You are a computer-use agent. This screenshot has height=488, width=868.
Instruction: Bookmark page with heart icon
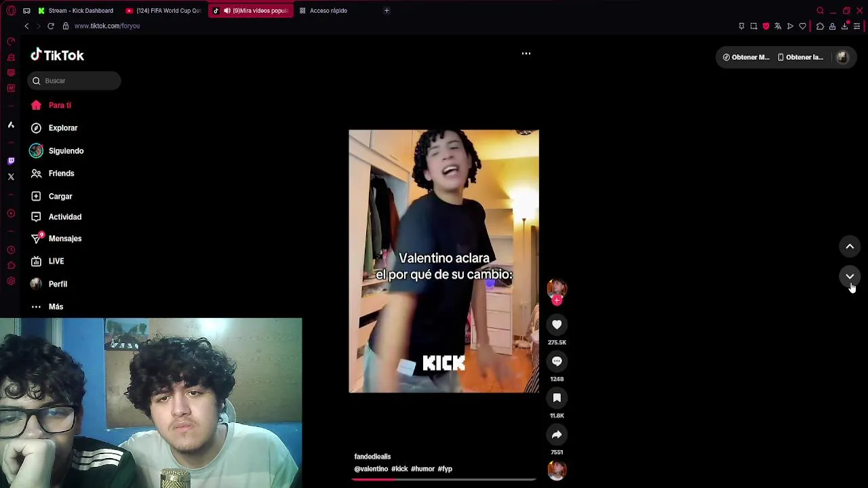tap(802, 26)
